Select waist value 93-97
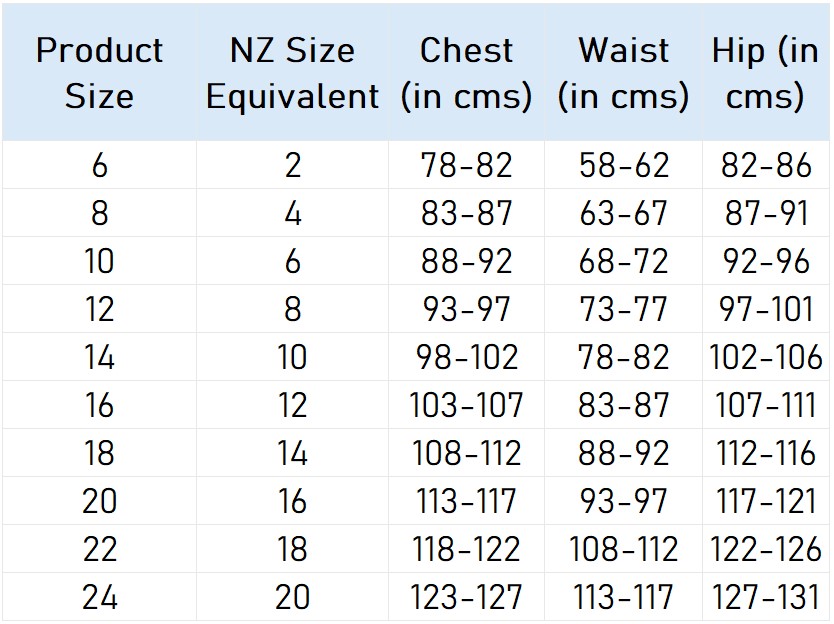 pos(623,501)
